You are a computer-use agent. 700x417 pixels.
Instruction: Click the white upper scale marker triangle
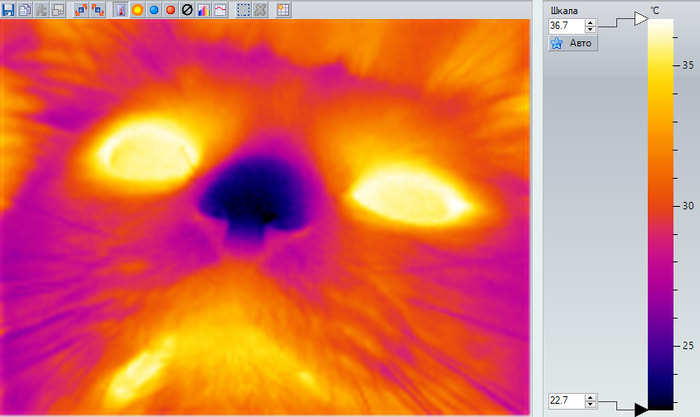[x=641, y=19]
